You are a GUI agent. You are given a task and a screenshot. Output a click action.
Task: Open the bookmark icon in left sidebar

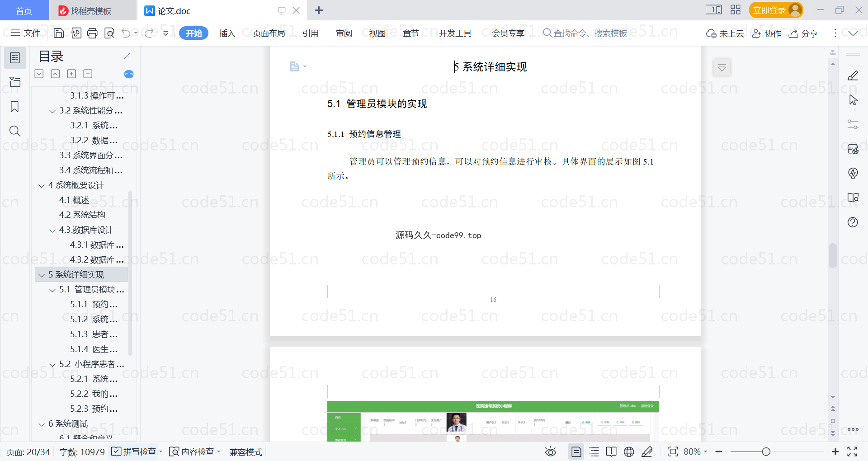point(15,107)
